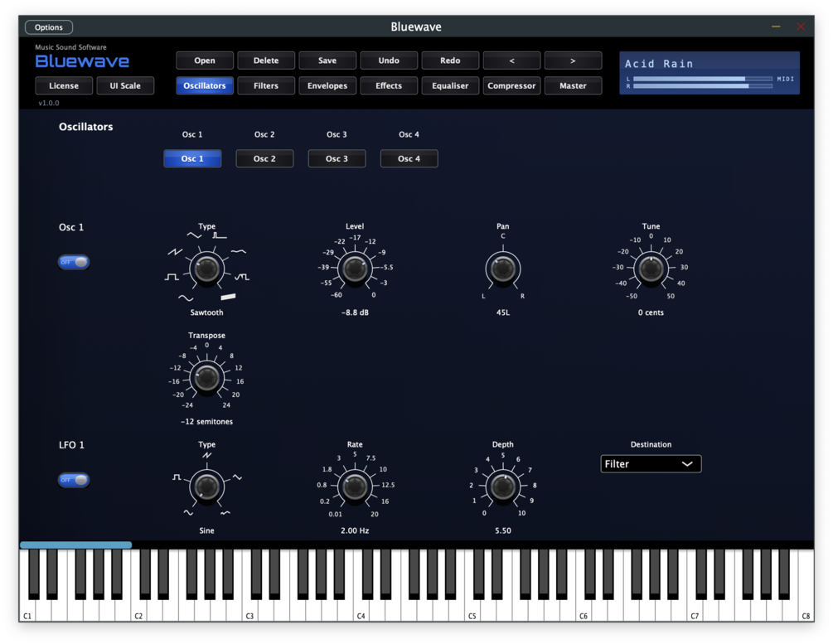Go to the Equaliser tab
This screenshot has height=644, width=833.
[x=450, y=85]
